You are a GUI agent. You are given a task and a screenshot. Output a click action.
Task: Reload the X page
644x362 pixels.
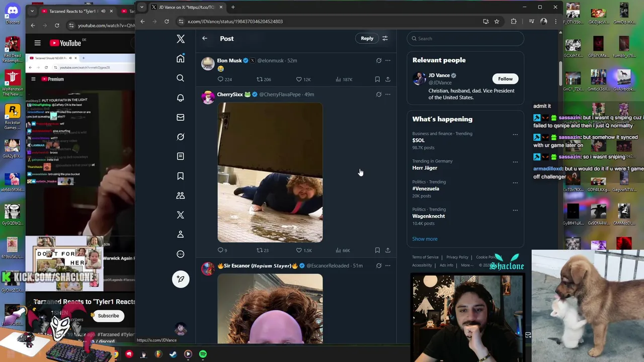tap(167, 21)
